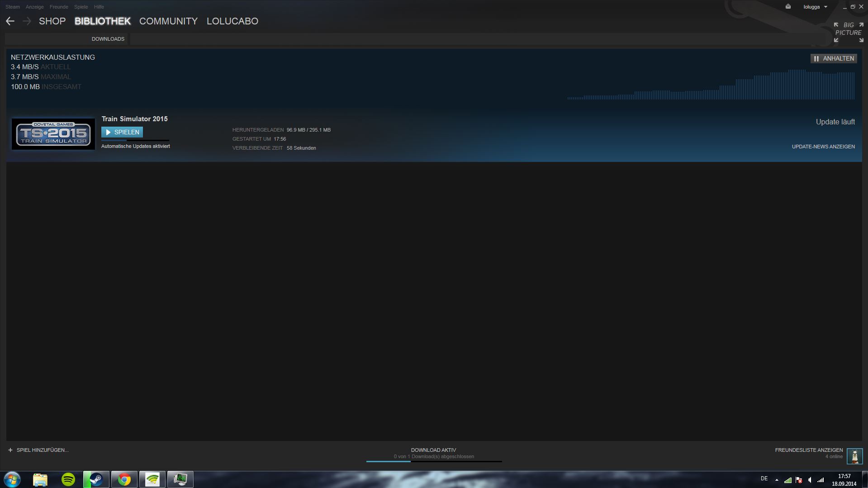Open Spotify from the taskbar
This screenshot has height=488, width=868.
tap(68, 479)
